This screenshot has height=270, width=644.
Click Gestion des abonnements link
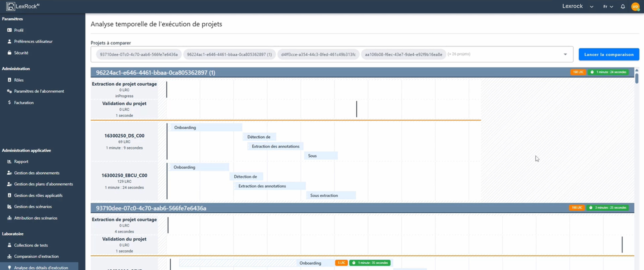pos(37,173)
